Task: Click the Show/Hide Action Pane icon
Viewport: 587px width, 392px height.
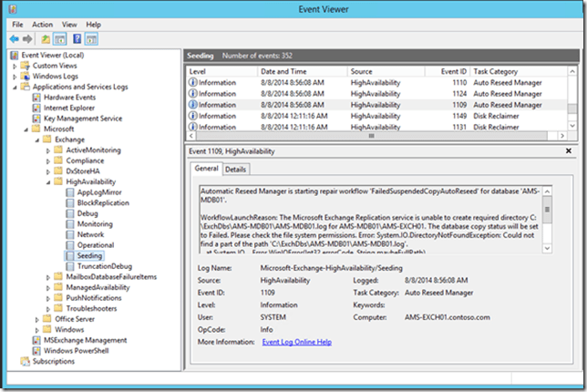Action: [92, 39]
